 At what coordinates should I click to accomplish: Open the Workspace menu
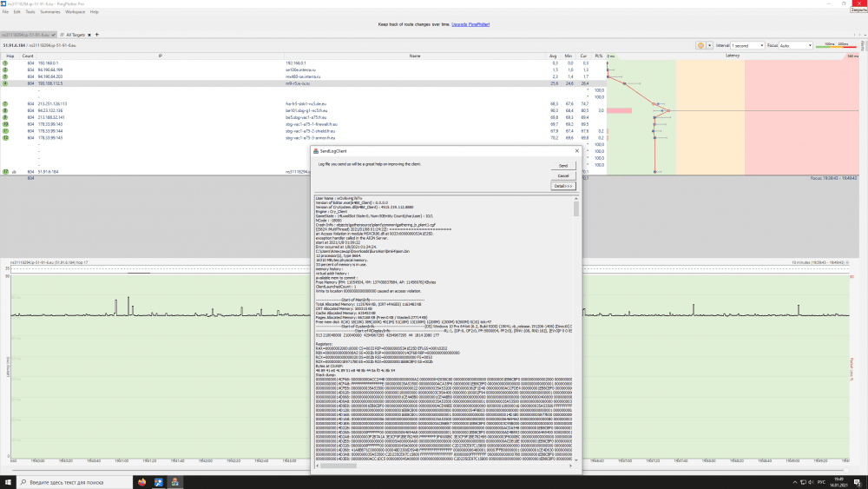(x=75, y=12)
